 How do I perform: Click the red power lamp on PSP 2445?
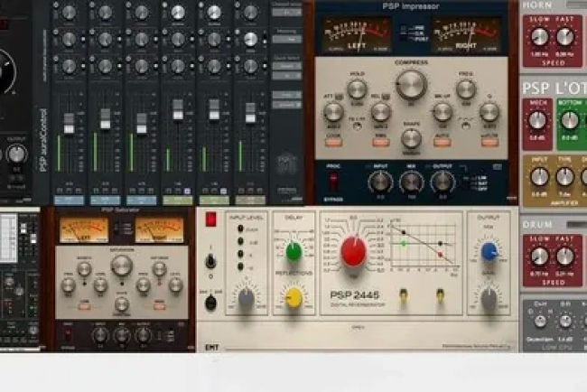[x=210, y=219]
